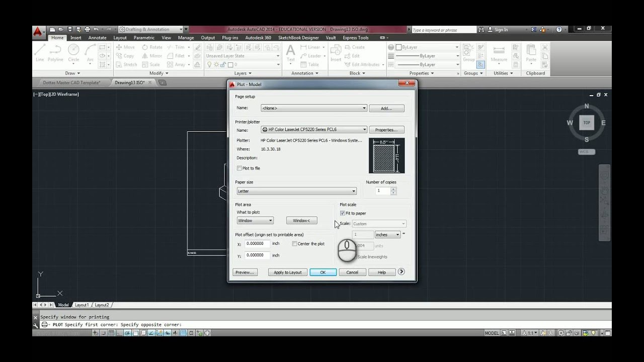The height and width of the screenshot is (362, 644).
Task: Click the Insert block icon
Action: tap(336, 53)
